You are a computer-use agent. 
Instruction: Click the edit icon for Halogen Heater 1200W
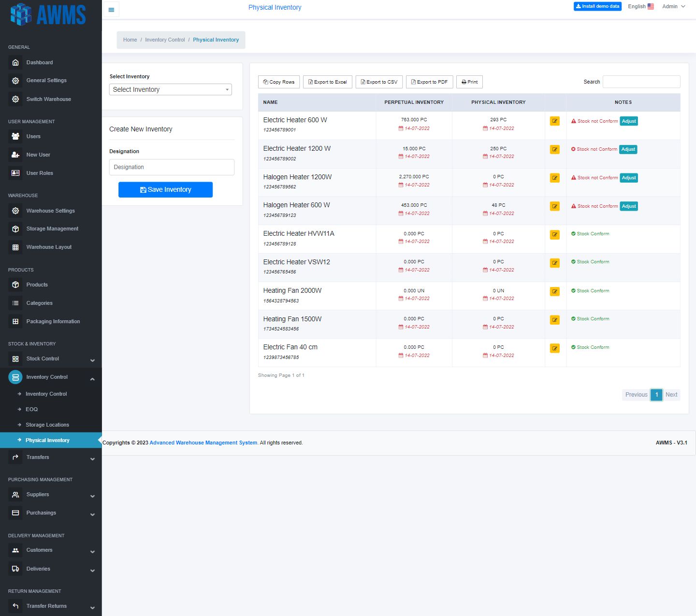pyautogui.click(x=554, y=178)
